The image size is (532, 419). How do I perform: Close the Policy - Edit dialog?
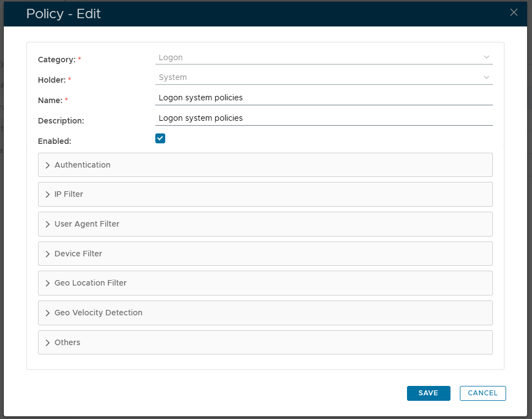point(514,13)
